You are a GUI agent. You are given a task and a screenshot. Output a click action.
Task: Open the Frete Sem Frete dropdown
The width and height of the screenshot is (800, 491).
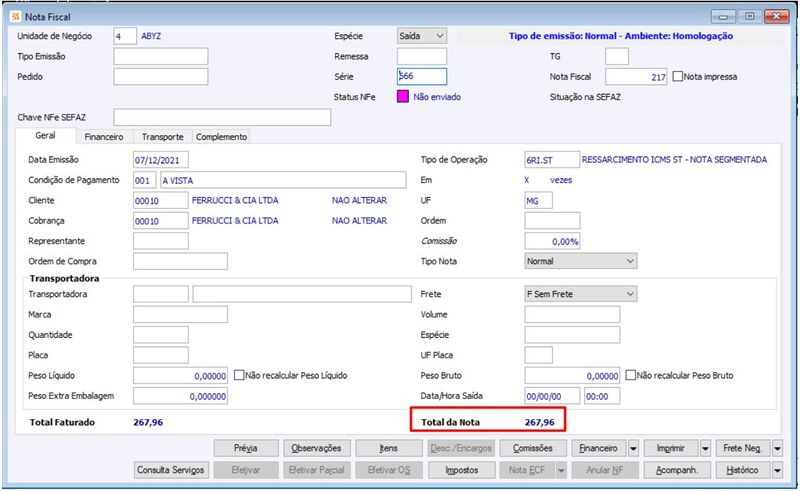point(581,294)
